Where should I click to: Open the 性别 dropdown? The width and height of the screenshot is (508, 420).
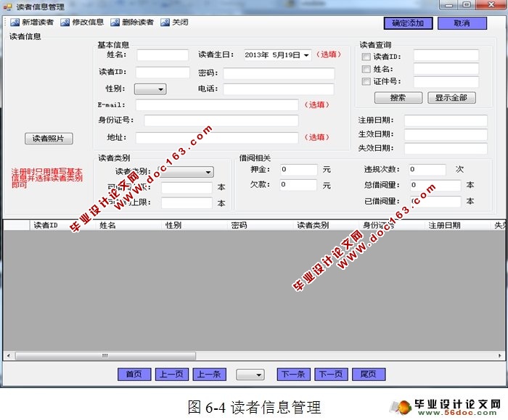(x=150, y=89)
